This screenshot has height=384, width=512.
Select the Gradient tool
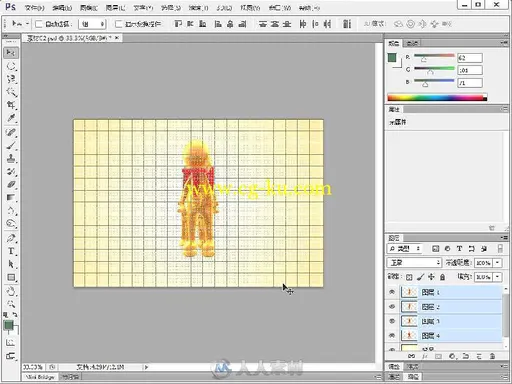[11, 198]
